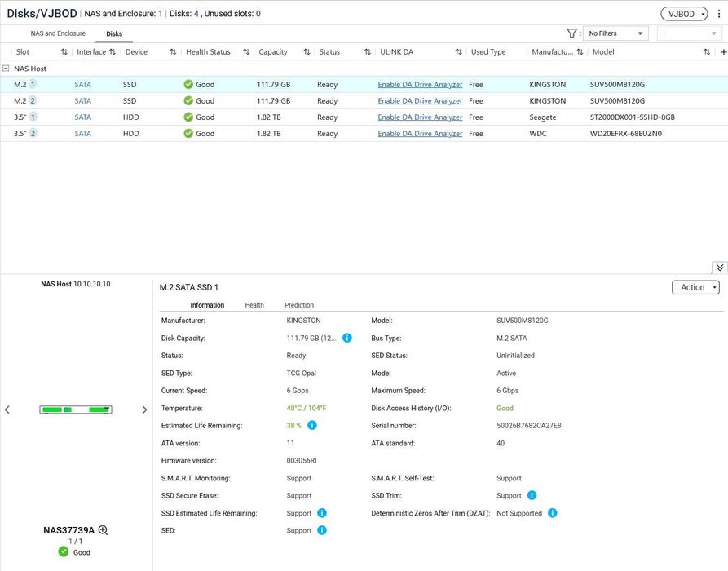Open the Prediction tab in disk details
This screenshot has height=571, width=728.
point(299,305)
